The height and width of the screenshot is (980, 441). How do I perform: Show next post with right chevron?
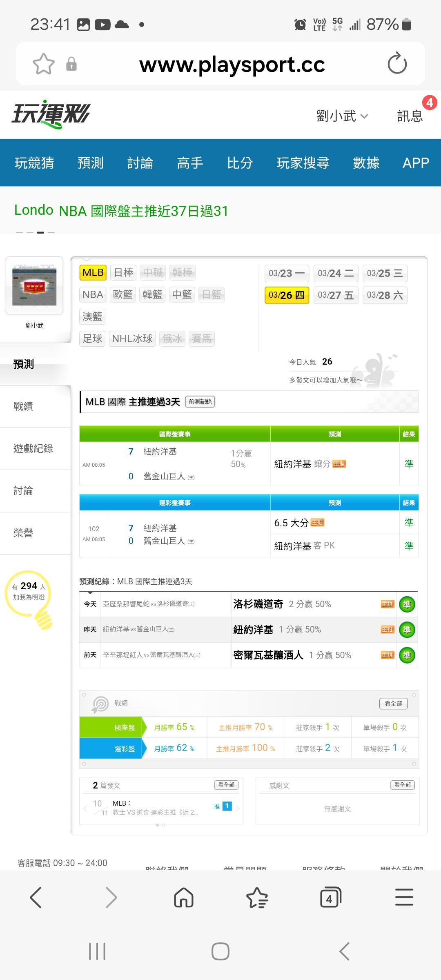238,808
